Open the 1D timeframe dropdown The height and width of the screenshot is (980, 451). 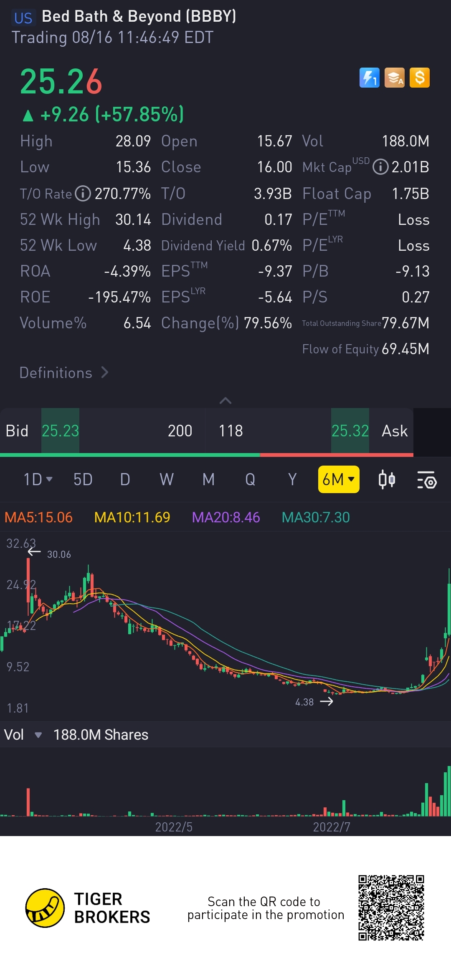tap(38, 479)
